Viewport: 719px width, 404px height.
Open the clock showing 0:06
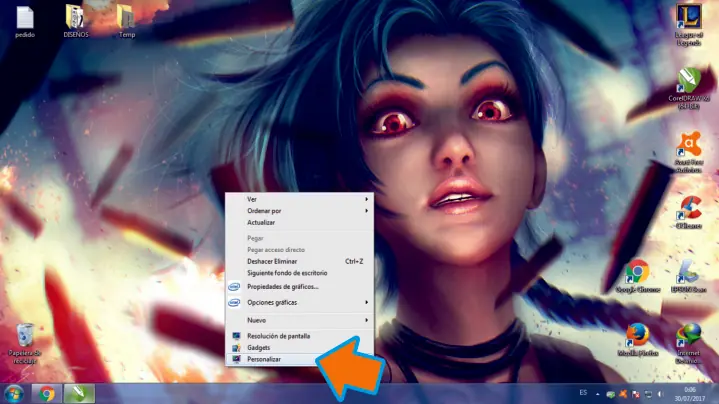690,394
